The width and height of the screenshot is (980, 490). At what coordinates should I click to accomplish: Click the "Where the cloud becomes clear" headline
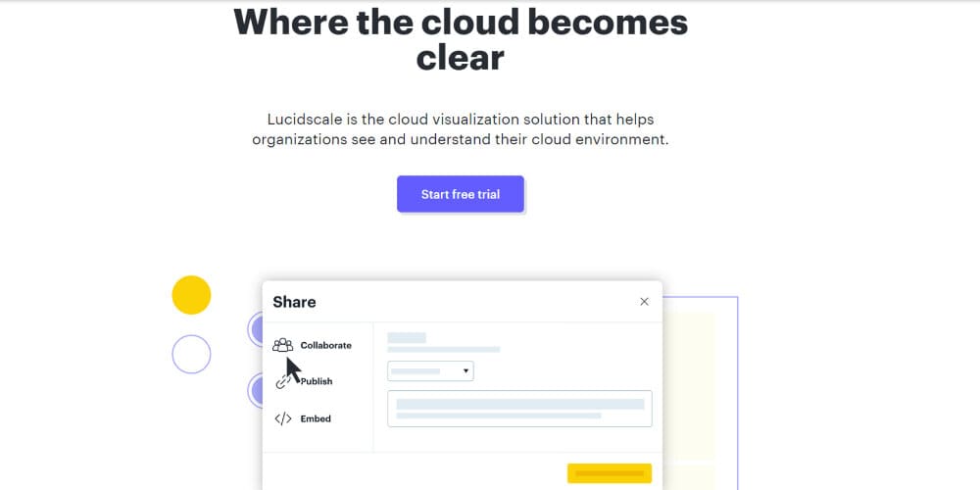pyautogui.click(x=461, y=39)
